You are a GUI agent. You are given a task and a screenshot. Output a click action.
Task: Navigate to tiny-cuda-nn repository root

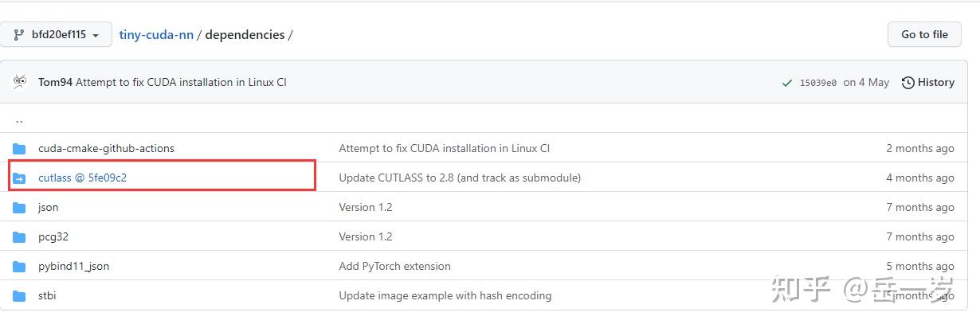156,35
